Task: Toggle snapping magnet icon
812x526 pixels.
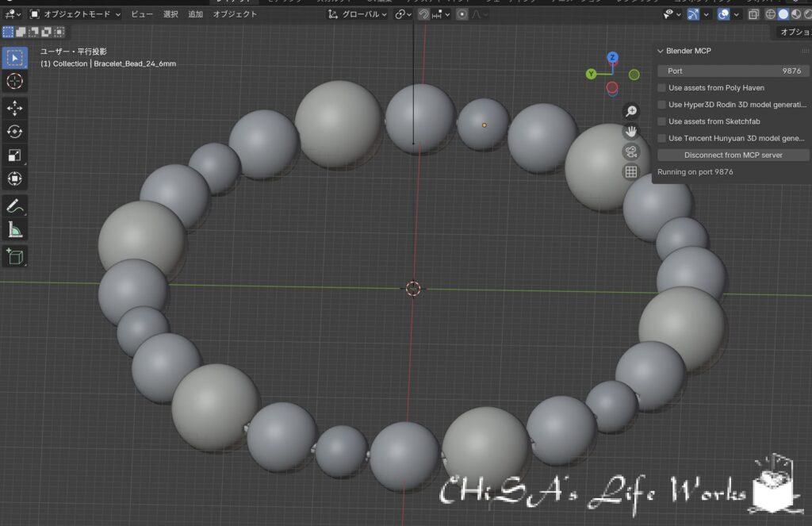Action: click(423, 14)
